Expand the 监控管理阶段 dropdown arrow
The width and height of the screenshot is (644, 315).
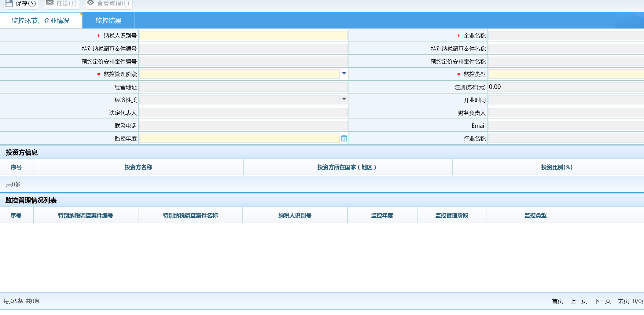click(344, 73)
